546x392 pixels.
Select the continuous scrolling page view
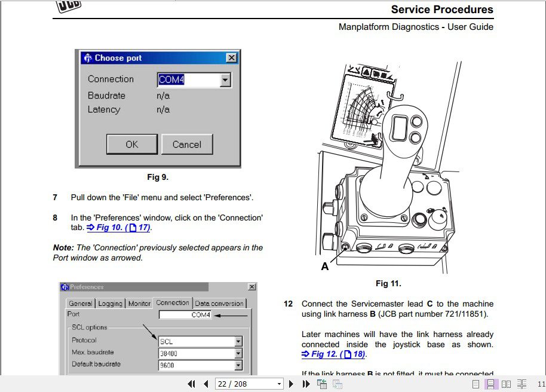491,384
